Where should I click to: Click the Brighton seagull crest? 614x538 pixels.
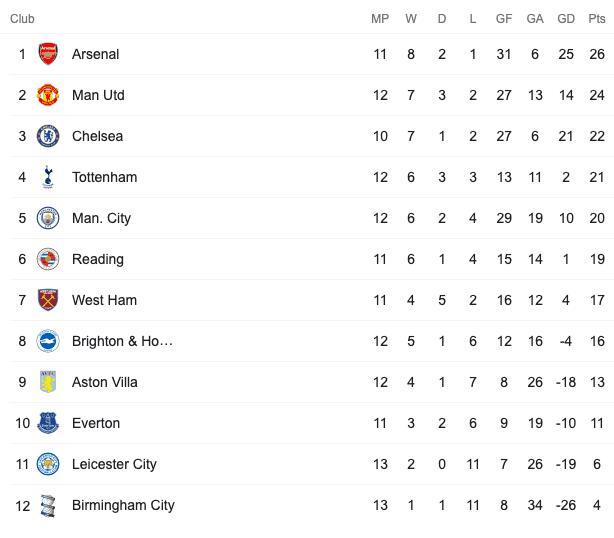(48, 341)
